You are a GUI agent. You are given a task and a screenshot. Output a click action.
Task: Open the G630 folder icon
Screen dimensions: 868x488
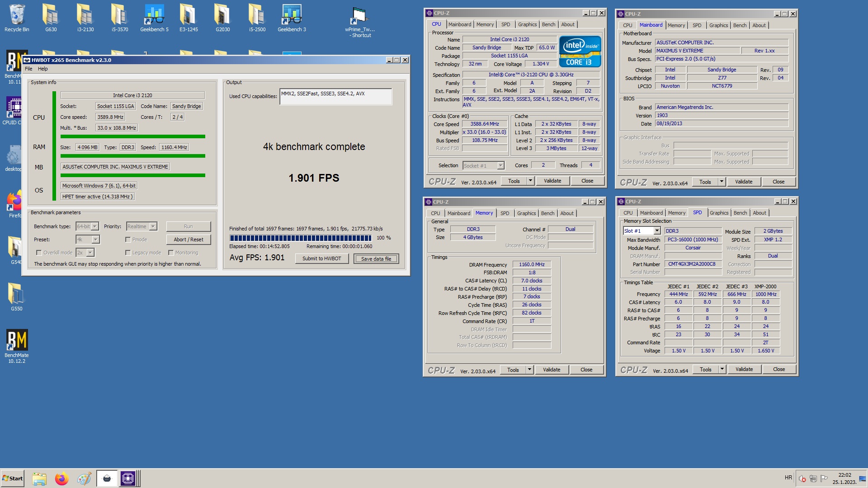coord(51,18)
